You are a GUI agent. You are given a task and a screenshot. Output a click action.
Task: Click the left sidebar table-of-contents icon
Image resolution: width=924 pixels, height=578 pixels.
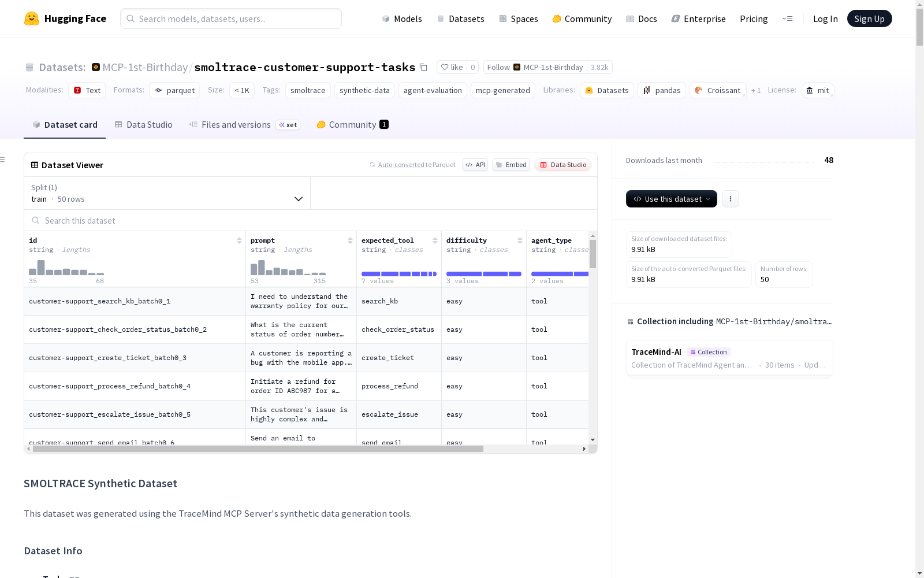3,160
